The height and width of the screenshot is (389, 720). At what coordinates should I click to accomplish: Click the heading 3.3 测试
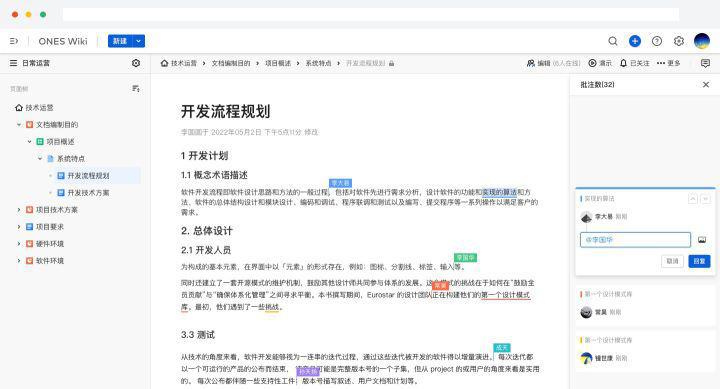tap(197, 335)
